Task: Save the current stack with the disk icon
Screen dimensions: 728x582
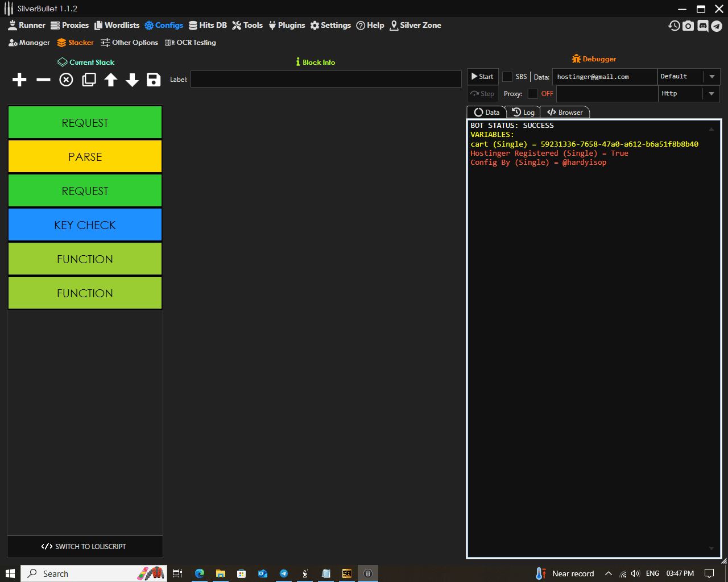Action: coord(154,80)
